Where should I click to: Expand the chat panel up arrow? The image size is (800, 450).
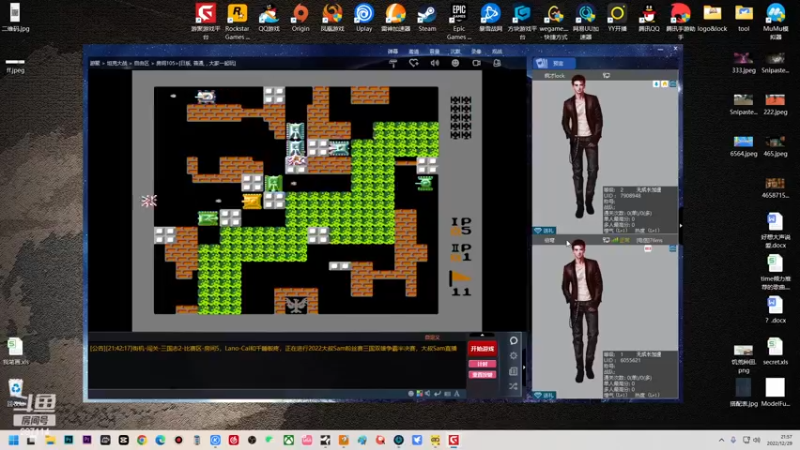pos(482,335)
